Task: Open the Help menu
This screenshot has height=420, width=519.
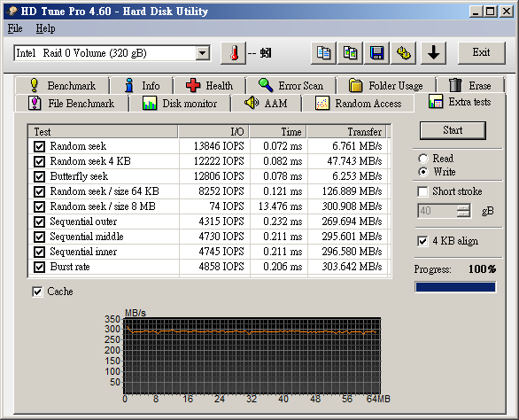Action: (x=45, y=28)
